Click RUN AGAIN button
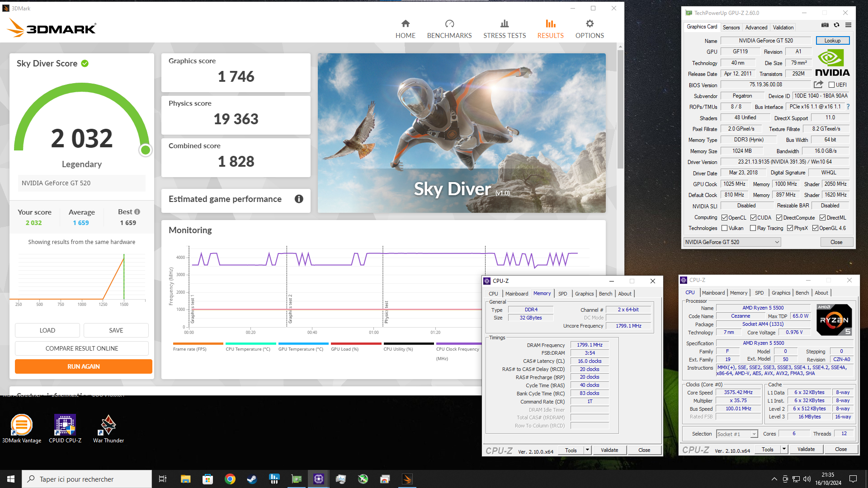868x488 pixels. click(x=83, y=366)
